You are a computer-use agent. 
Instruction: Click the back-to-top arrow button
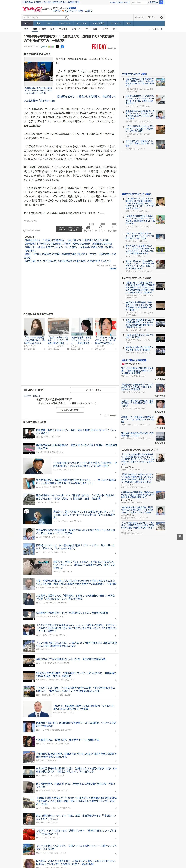pos(180,537)
